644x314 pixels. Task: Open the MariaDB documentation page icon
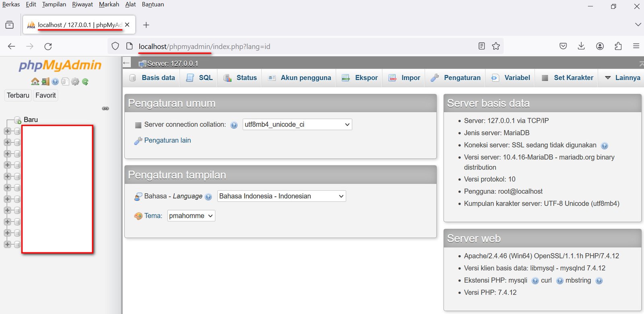pos(65,82)
